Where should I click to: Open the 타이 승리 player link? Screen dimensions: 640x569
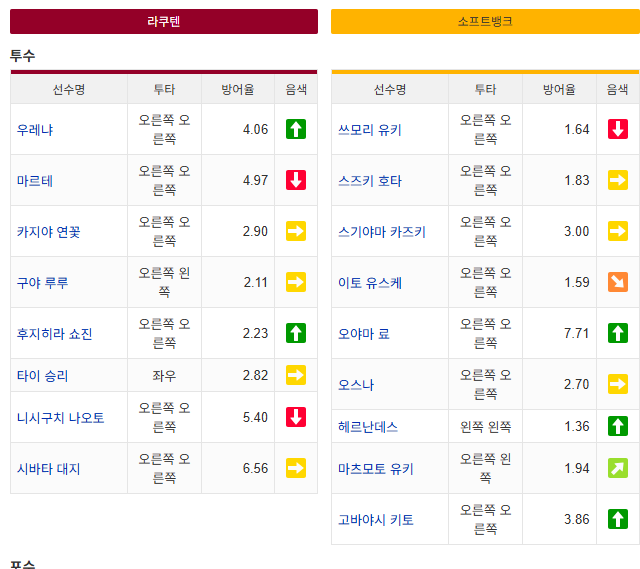click(x=42, y=376)
